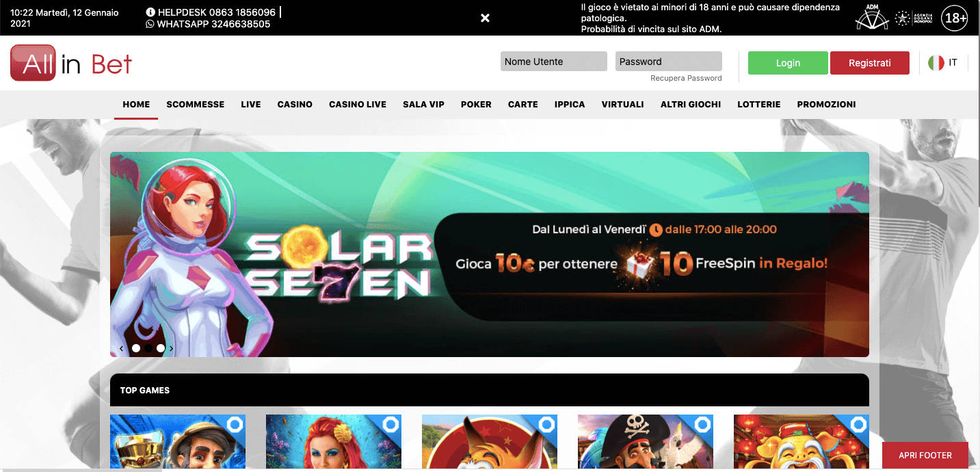The width and height of the screenshot is (980, 472).
Task: Open the Chinese old man game thumbnail
Action: 802,441
